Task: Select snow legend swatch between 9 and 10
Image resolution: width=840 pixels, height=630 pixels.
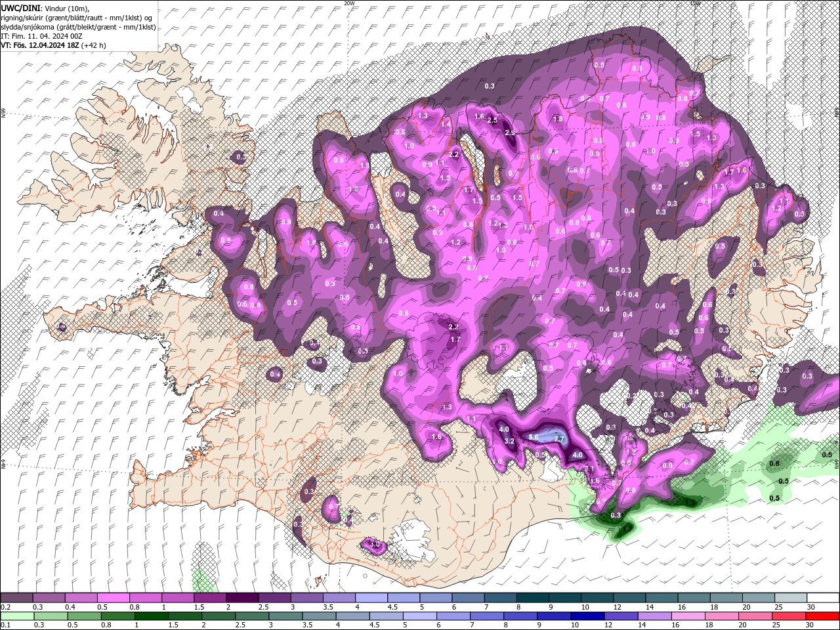Action: pos(565,598)
